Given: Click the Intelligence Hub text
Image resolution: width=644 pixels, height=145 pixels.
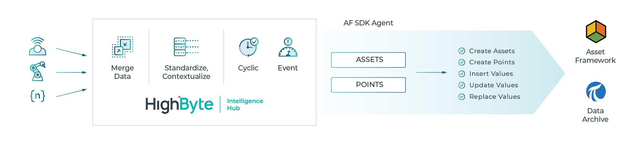Looking at the screenshot, I should pos(245,104).
